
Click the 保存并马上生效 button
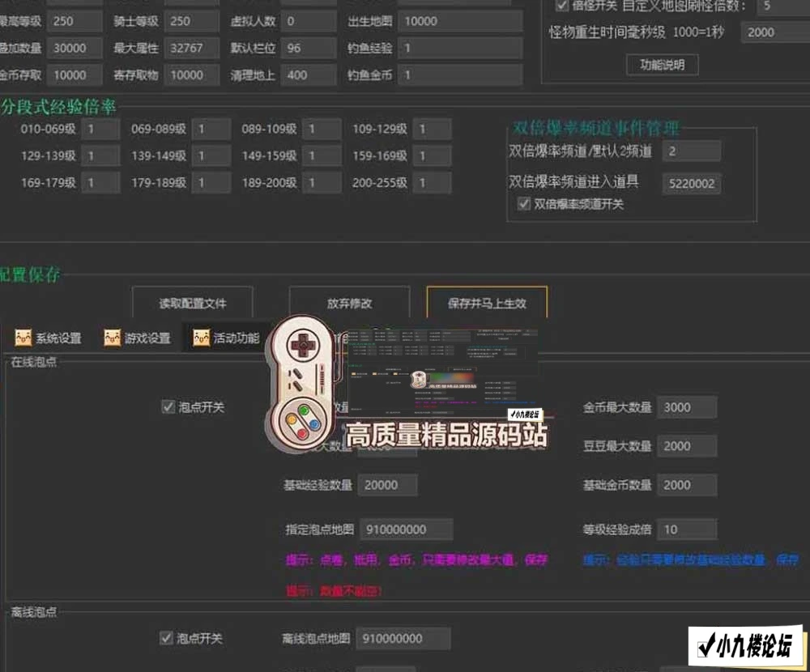click(487, 303)
